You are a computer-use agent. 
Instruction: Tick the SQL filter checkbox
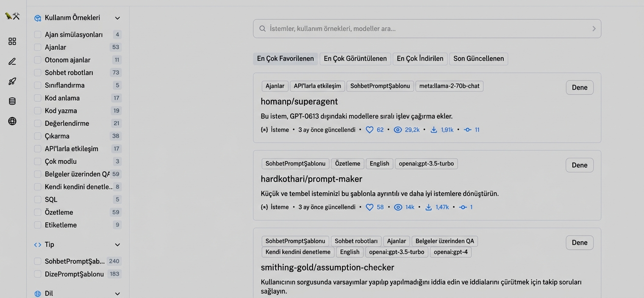[38, 200]
